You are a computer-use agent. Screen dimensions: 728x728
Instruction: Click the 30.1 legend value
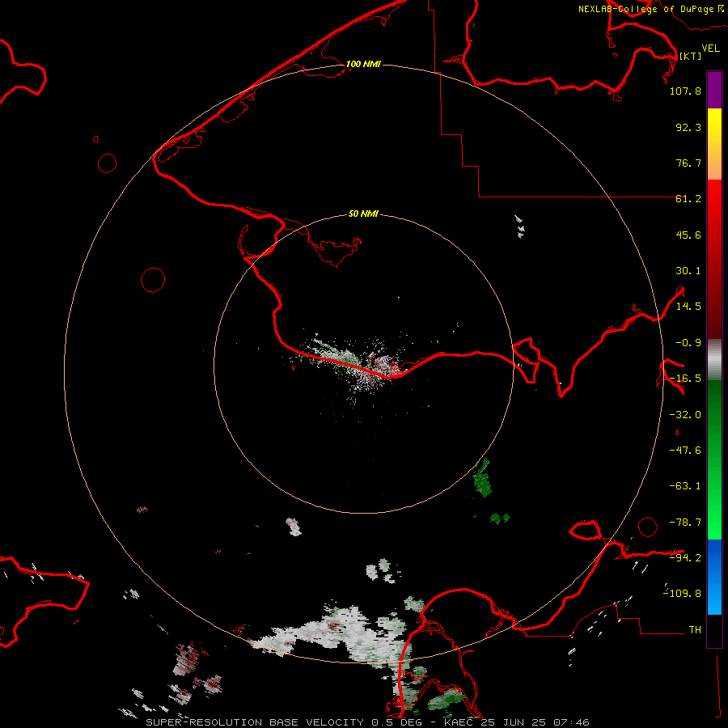tap(688, 271)
